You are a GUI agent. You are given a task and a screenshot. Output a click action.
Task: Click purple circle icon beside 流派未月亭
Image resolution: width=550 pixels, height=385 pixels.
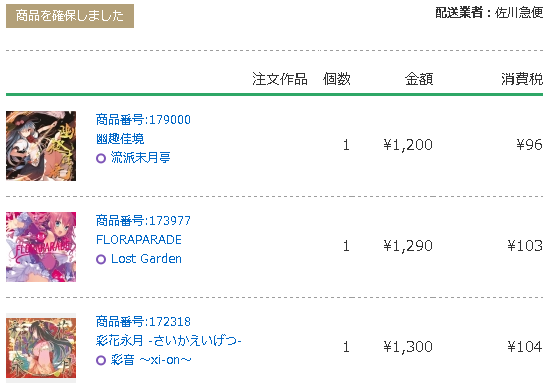(101, 158)
